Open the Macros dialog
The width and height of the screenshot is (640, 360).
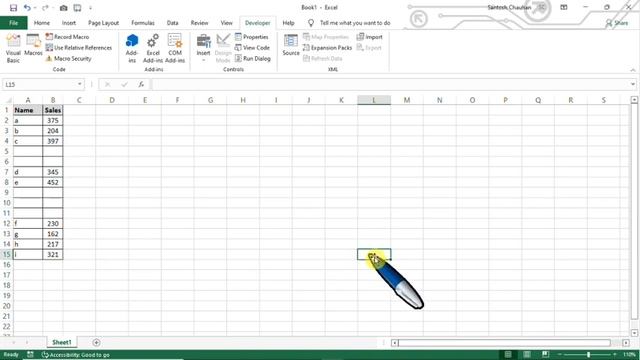coord(33,45)
